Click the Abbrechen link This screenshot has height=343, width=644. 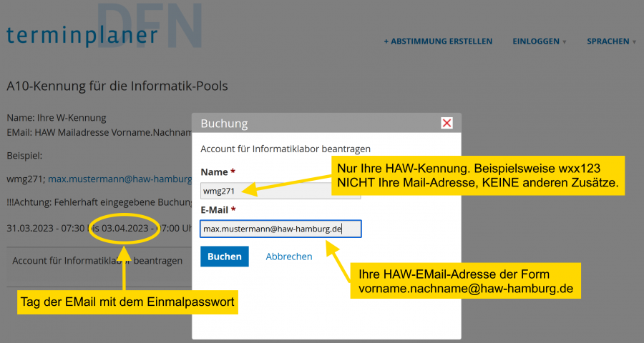[289, 257]
